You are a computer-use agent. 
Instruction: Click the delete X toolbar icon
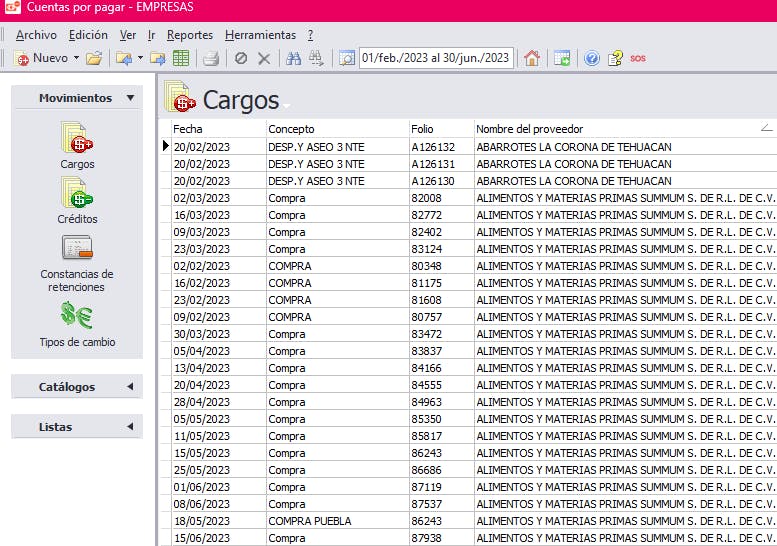[264, 58]
